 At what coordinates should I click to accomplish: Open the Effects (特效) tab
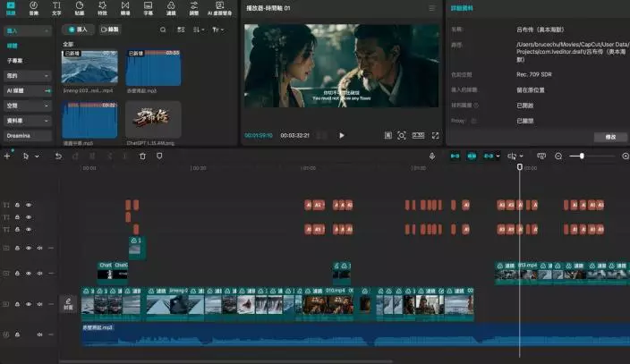tap(102, 8)
